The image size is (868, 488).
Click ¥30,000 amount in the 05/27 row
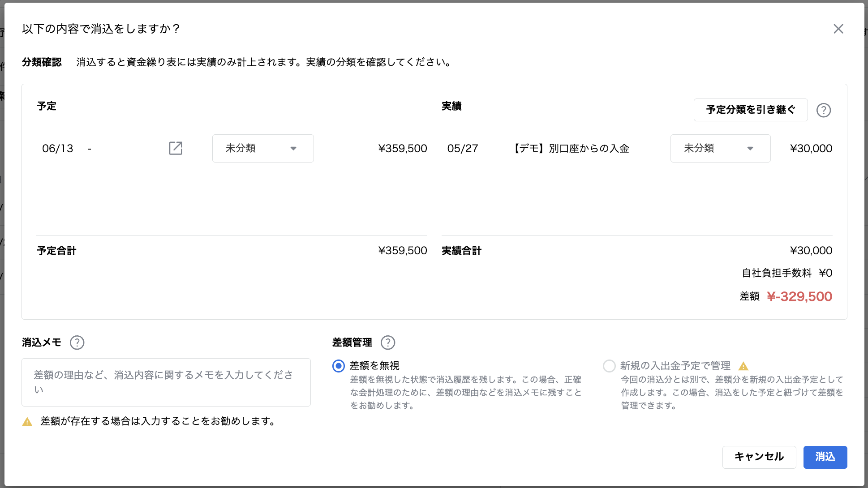coord(811,148)
